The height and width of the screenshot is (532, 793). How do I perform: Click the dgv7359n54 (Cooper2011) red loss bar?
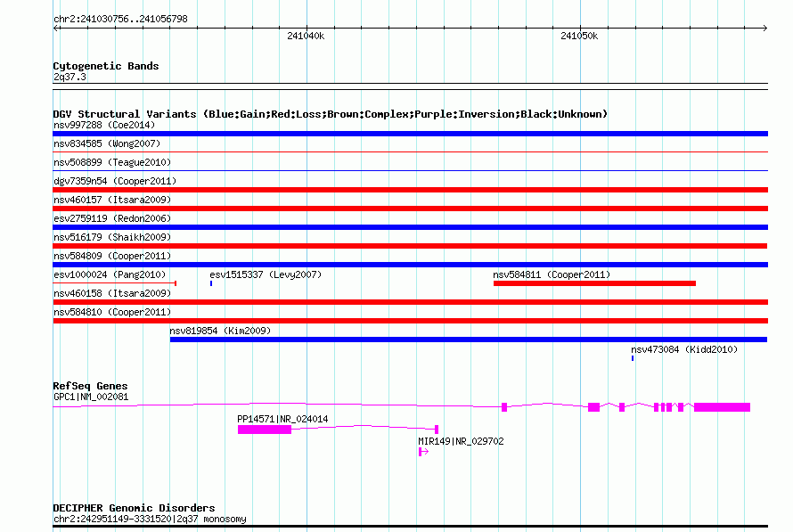click(x=410, y=190)
